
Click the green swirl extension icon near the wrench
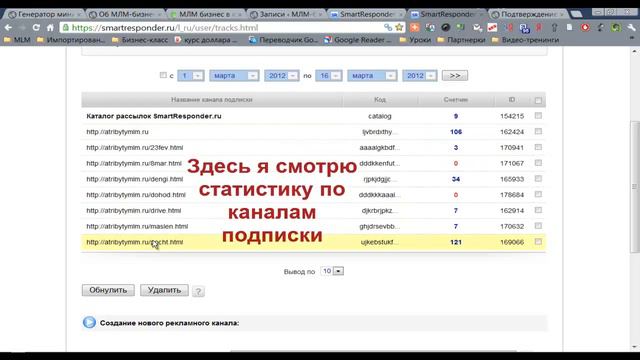click(616, 27)
